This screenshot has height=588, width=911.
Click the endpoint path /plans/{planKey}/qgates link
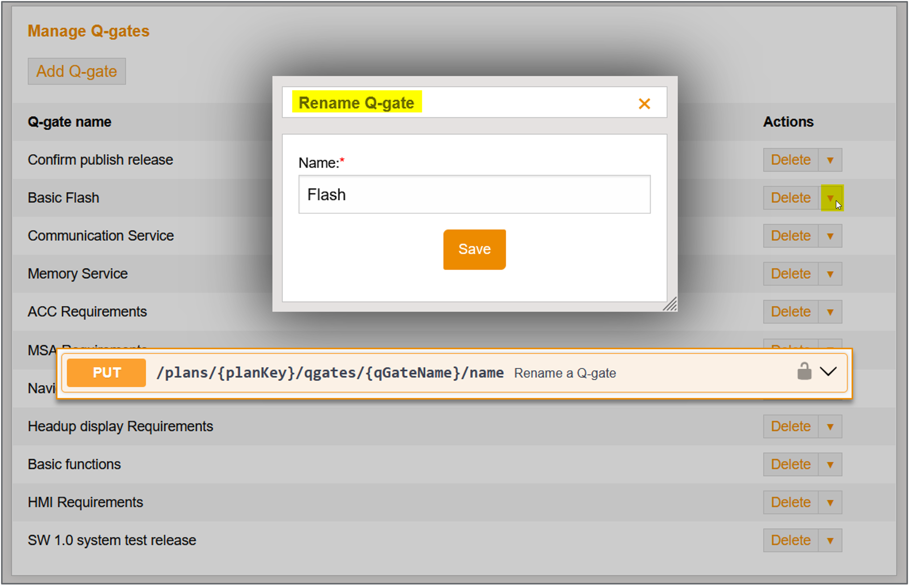pyautogui.click(x=330, y=373)
